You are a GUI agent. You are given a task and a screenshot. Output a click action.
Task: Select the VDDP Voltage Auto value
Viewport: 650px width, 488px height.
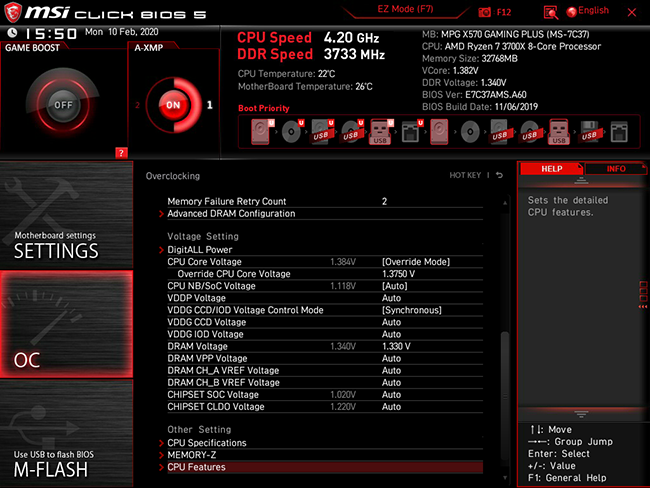(x=391, y=298)
